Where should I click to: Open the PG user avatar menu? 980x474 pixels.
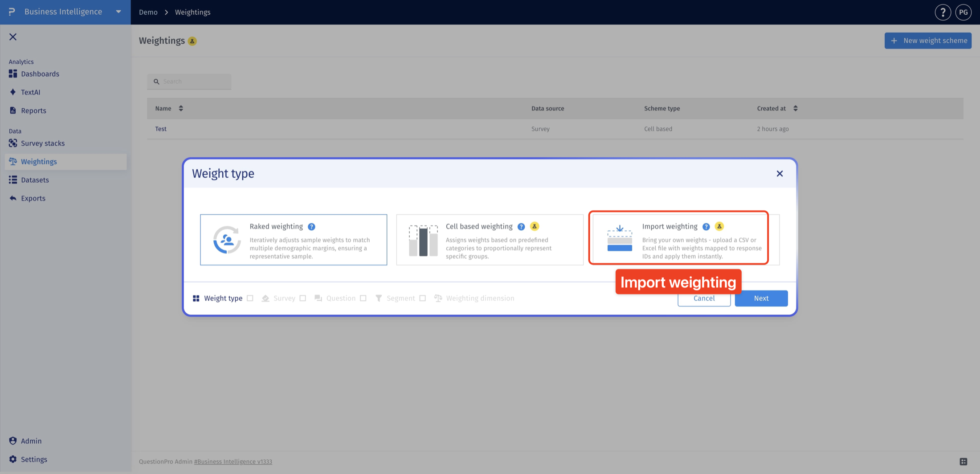[x=963, y=12]
